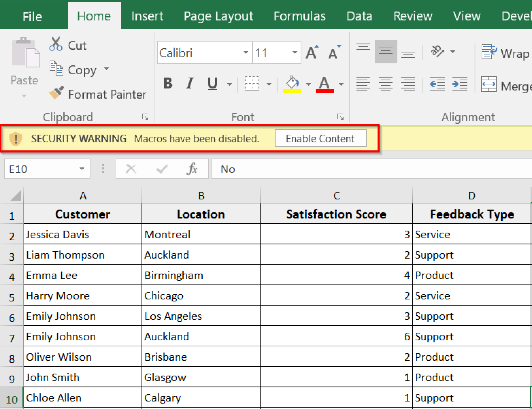Click the Cut icon
532x409 pixels.
[x=56, y=44]
